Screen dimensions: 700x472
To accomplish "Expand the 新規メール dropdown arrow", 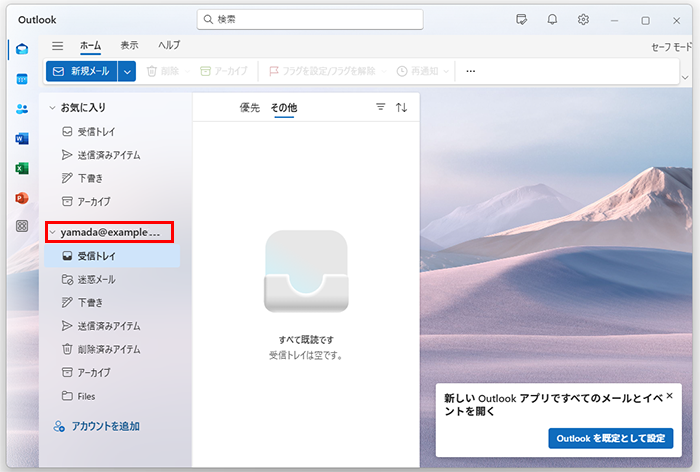I will point(127,71).
